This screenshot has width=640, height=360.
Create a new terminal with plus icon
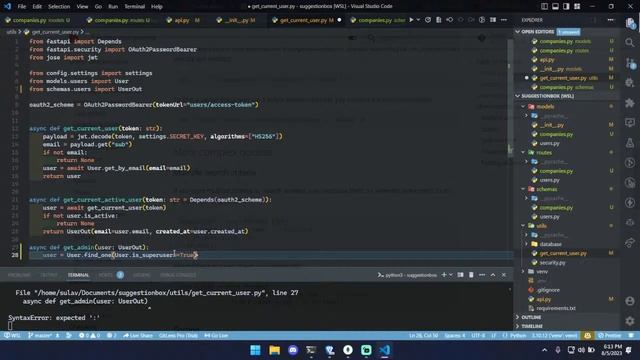coord(444,275)
